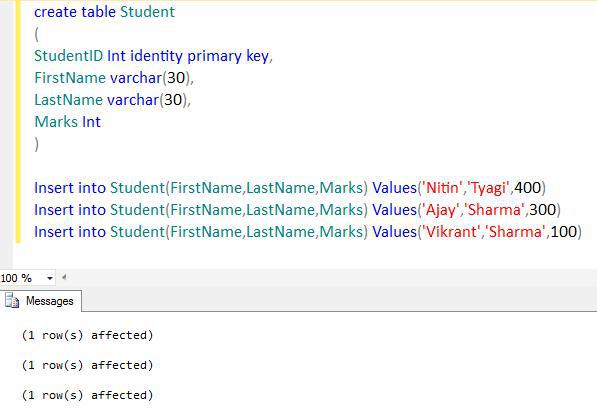This screenshot has height=416, width=597.
Task: Click the 'Nitin' string in first insert
Action: [x=442, y=188]
